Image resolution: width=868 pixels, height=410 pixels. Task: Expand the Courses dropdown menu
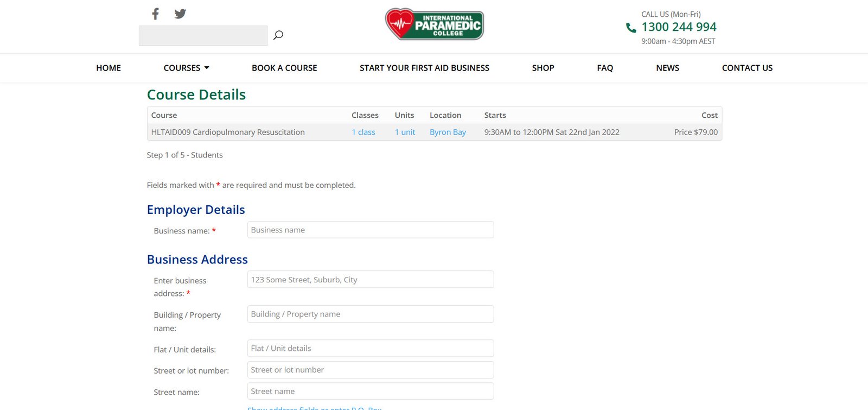(x=186, y=68)
